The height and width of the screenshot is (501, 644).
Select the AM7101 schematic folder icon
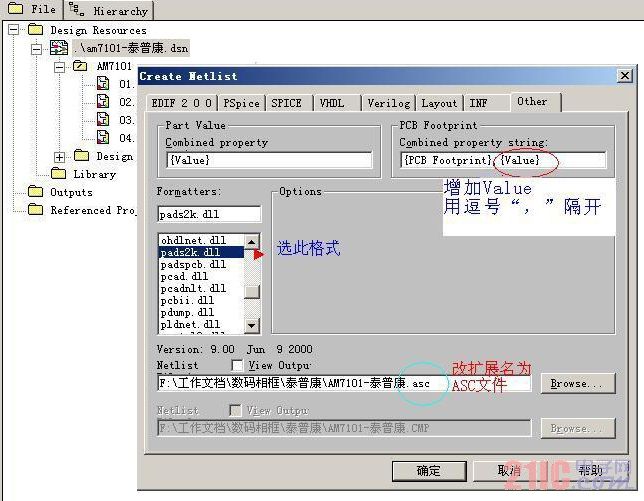[80, 66]
